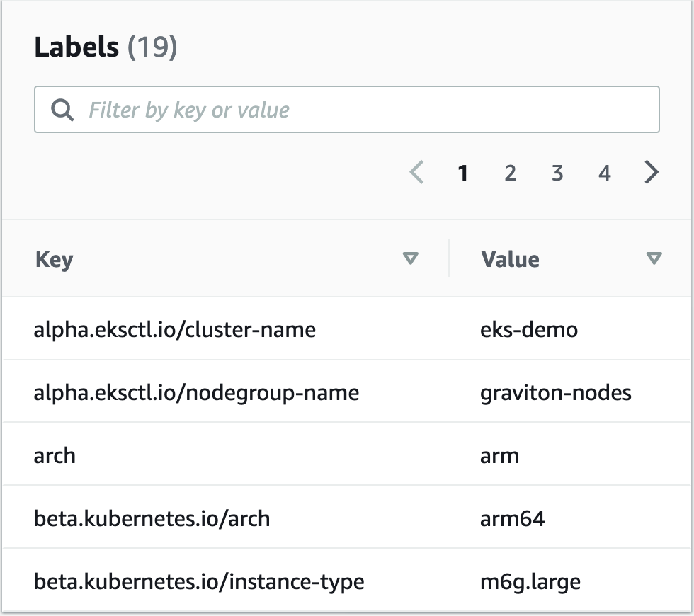Select the alpha.eksctl.io/cluster-name label row
694x616 pixels.
174,329
